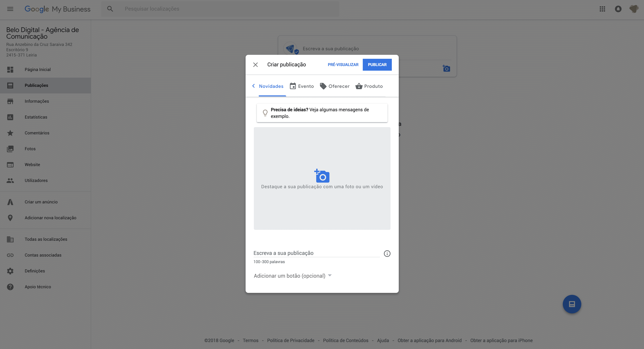The height and width of the screenshot is (349, 644).
Task: Open the Google apps grid
Action: point(602,9)
